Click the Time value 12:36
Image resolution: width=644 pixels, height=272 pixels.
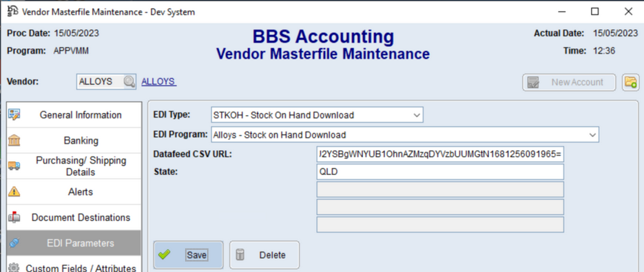pos(604,51)
